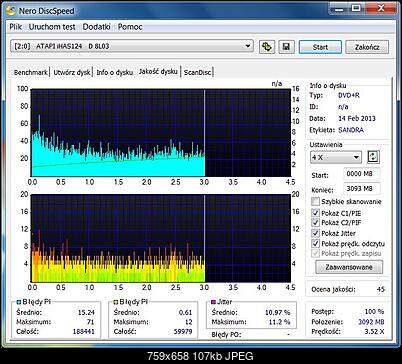Expand the ATAPI iHAS124 drive dropdown
Viewport: 402px width, 364px height.
132,46
